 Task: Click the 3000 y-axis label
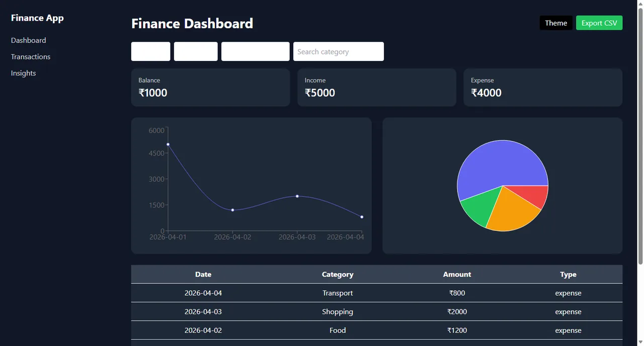click(156, 179)
